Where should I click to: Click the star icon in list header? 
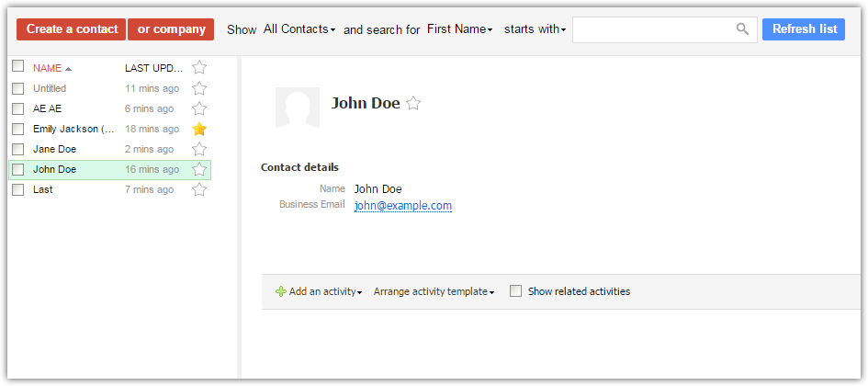pyautogui.click(x=199, y=67)
